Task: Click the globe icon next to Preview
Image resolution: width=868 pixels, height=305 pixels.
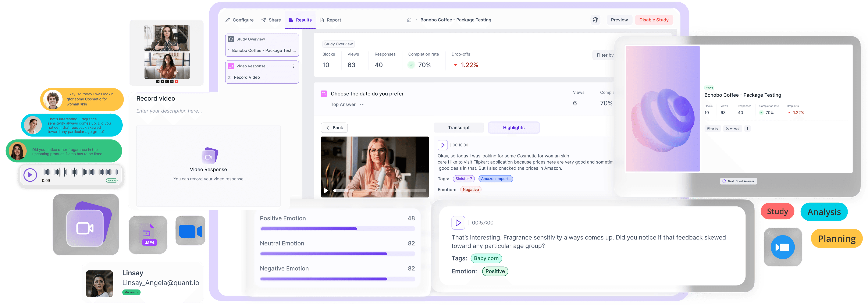Action: tap(595, 20)
